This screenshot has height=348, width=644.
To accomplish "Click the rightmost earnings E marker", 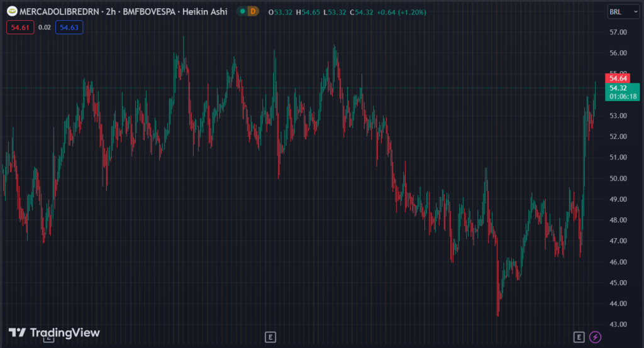I will coord(579,337).
